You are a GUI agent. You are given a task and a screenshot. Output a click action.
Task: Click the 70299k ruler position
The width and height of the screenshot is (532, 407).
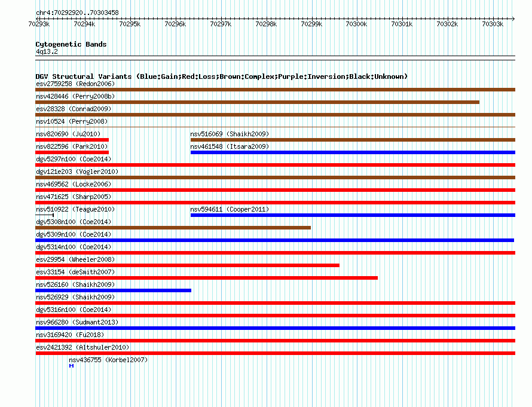click(x=312, y=24)
